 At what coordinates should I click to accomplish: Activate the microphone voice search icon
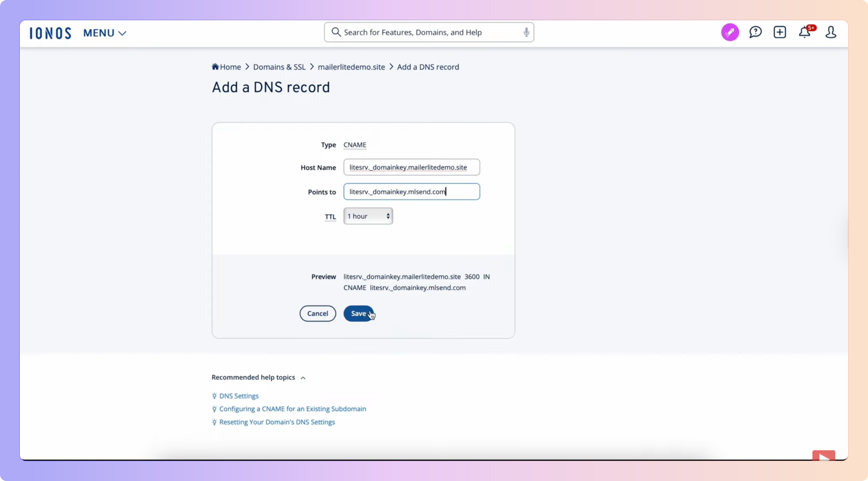click(x=526, y=32)
